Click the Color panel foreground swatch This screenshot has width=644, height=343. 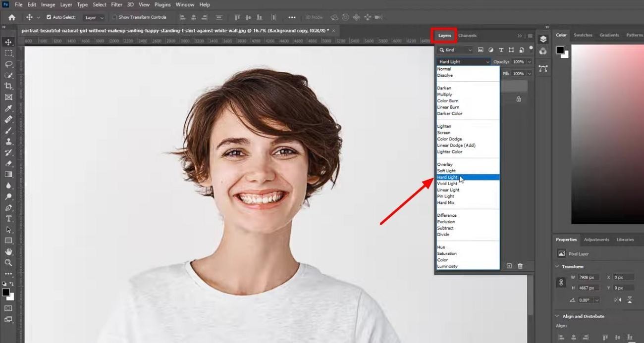(560, 50)
